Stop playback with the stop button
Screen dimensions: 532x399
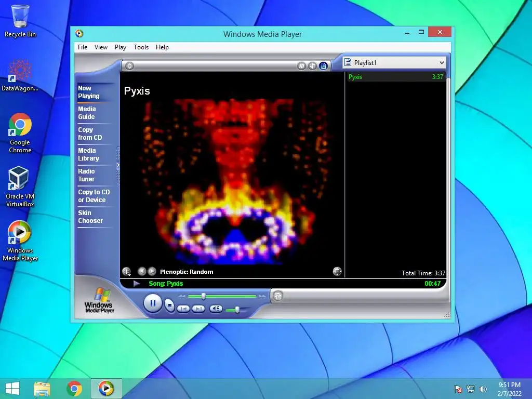tap(169, 305)
